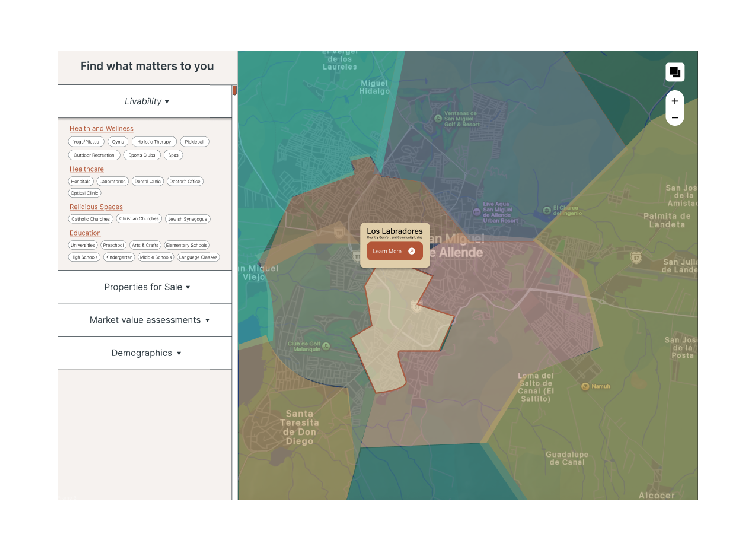
Task: Click the sidebar scrollbar thumb
Action: (234, 90)
